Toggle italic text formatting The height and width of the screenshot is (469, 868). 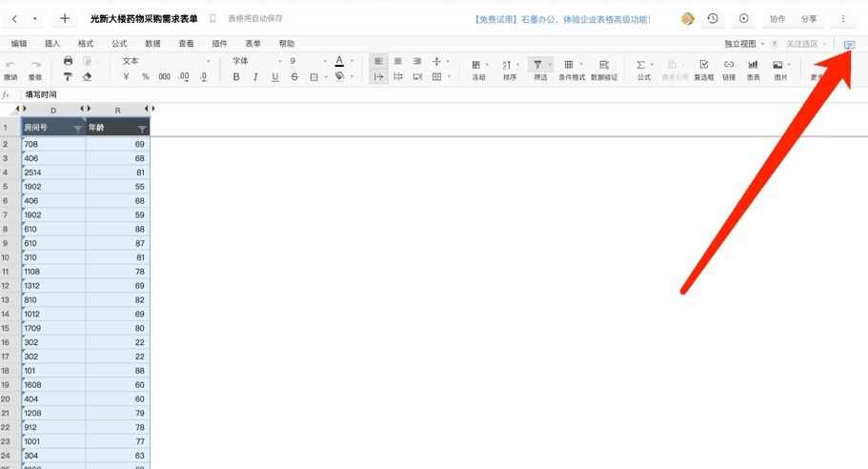pos(255,77)
